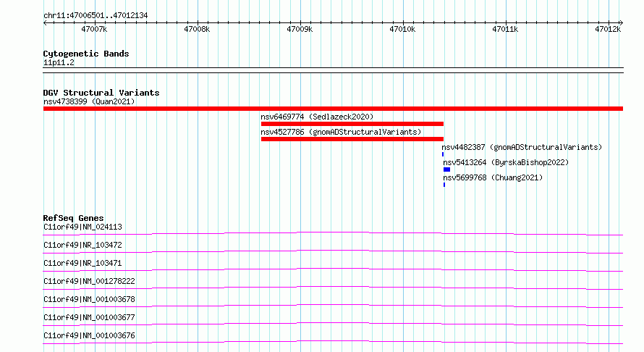Open variant label nsv6469774 (Sedlazeck2020)
The height and width of the screenshot is (352, 644).
(x=317, y=117)
